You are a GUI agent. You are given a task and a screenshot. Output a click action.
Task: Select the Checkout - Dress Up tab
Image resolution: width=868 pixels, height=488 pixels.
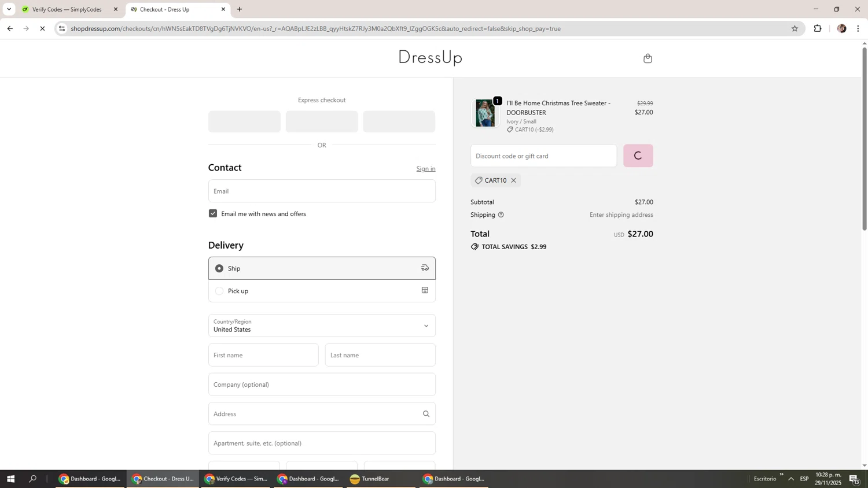click(177, 9)
